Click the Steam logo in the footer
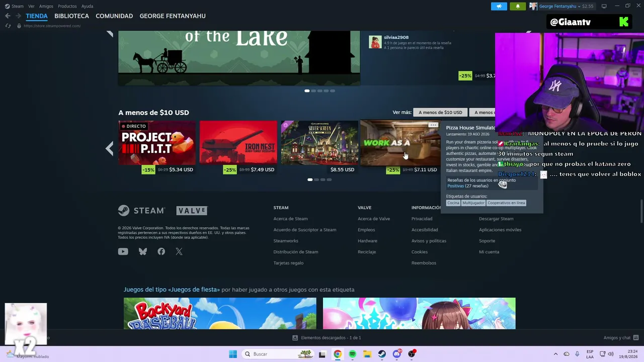This screenshot has width=644, height=362. pos(141,211)
